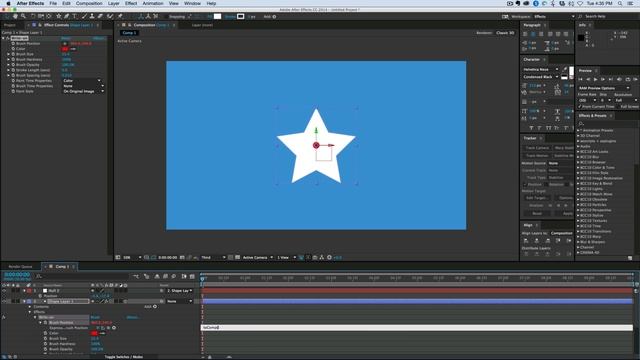Toggle the Position checkbox in Tracker
Screen dimensions: 640x360
[525, 184]
